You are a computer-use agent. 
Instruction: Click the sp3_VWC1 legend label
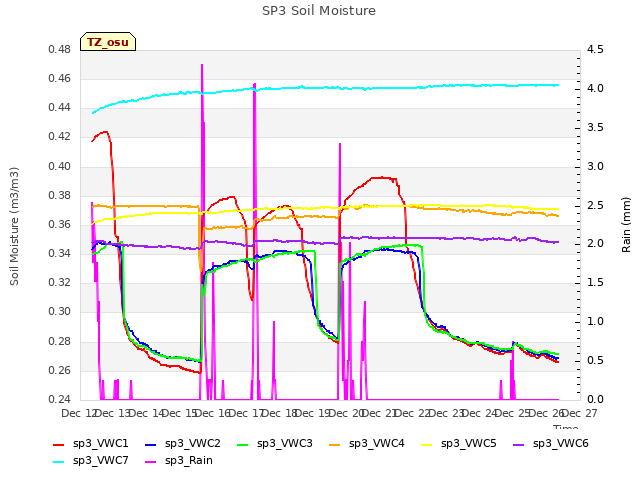[100, 443]
